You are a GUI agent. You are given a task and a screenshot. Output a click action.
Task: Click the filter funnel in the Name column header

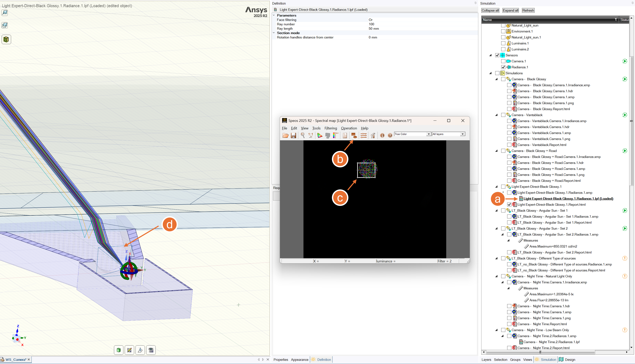tap(615, 20)
